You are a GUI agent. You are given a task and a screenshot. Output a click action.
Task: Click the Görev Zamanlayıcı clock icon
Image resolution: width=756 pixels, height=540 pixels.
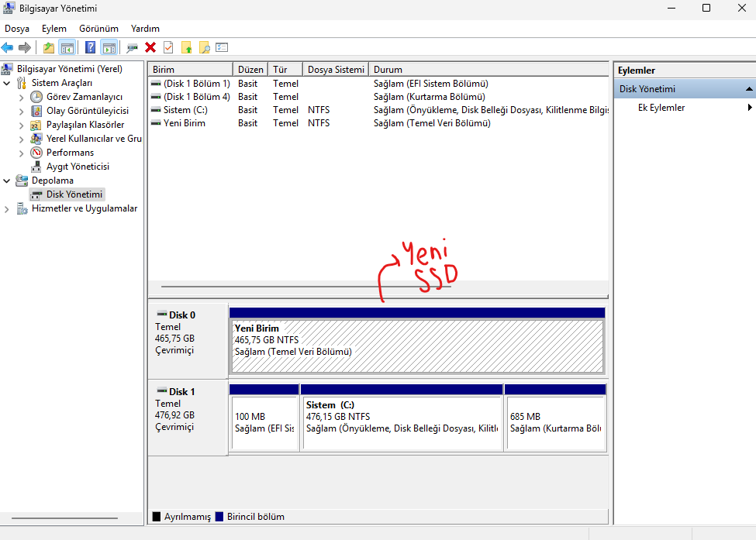click(x=36, y=97)
